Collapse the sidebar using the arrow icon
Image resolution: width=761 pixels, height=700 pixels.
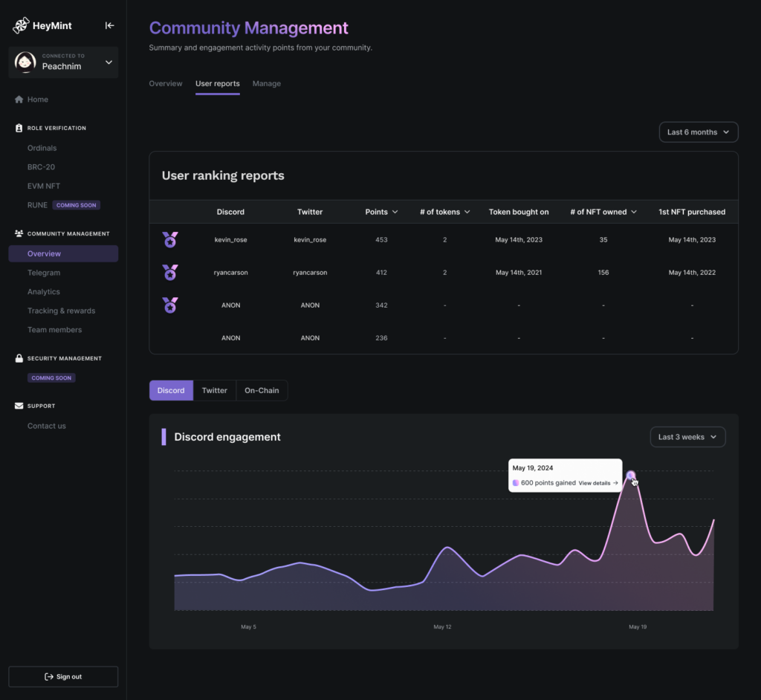click(x=110, y=25)
